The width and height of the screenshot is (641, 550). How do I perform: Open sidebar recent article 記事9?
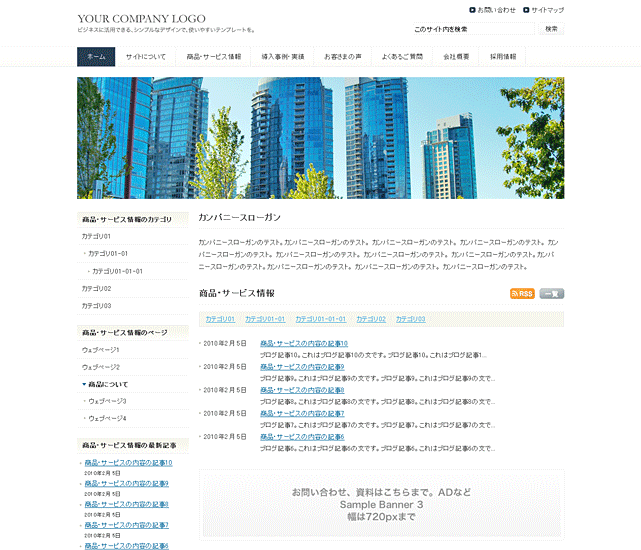pos(126,484)
